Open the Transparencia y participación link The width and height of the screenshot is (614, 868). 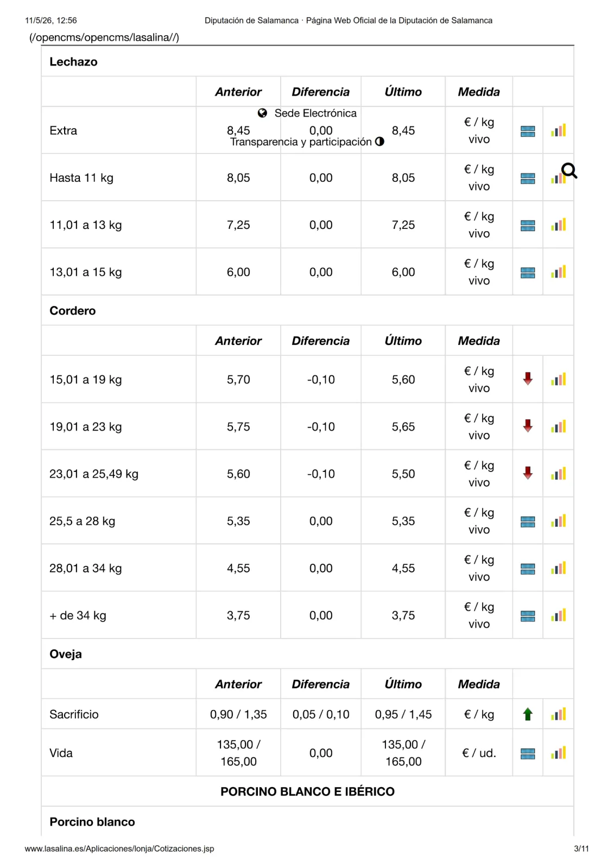pos(301,142)
